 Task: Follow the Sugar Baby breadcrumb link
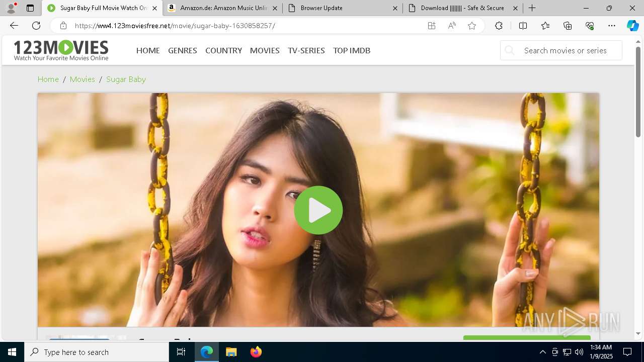[x=126, y=79]
